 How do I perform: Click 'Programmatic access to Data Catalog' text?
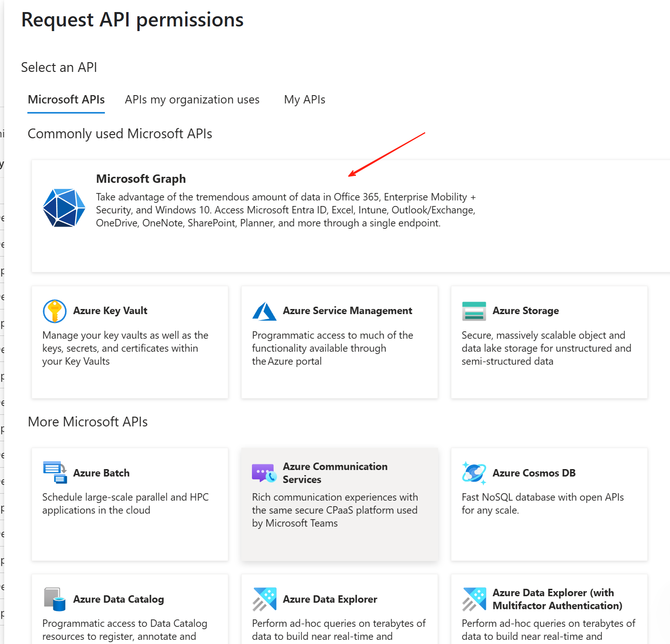coord(125,630)
